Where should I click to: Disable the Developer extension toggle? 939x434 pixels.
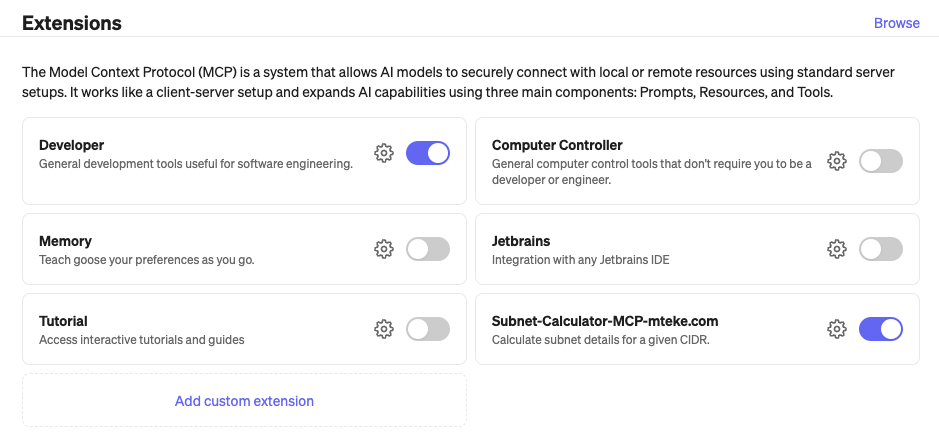click(428, 153)
